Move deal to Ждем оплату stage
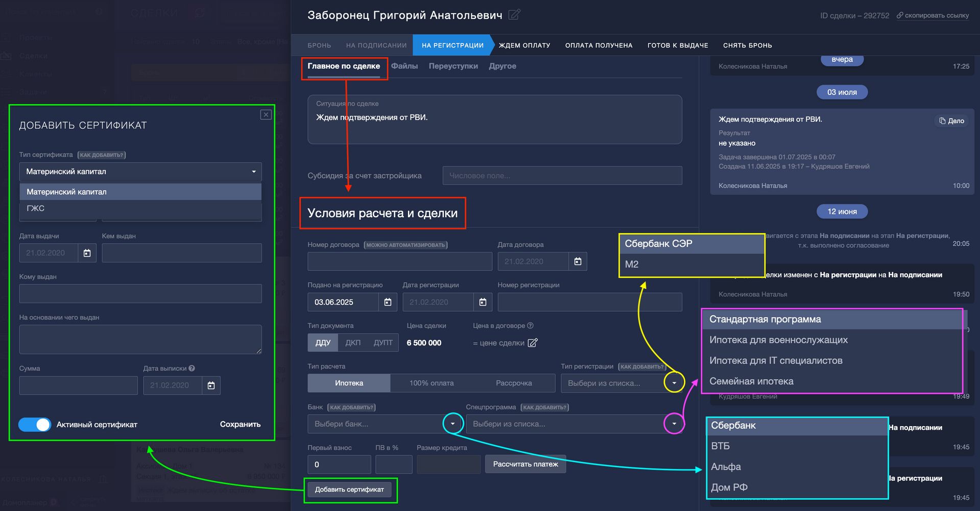 coord(524,45)
